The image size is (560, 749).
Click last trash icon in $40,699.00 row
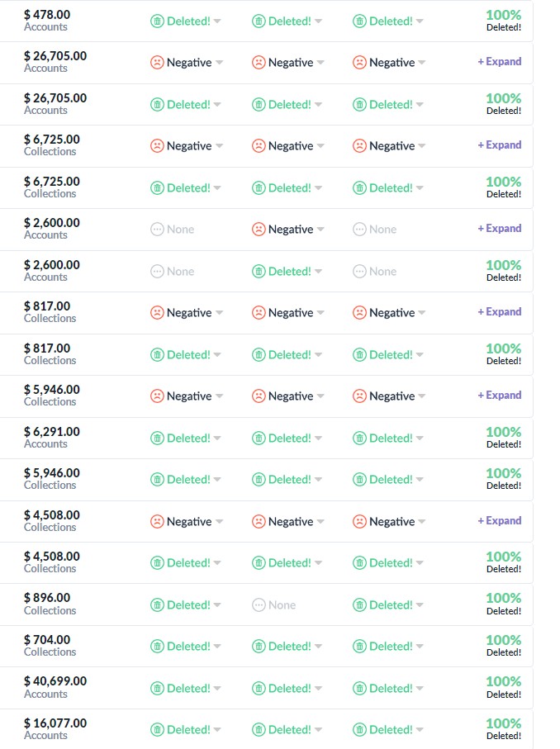point(359,689)
